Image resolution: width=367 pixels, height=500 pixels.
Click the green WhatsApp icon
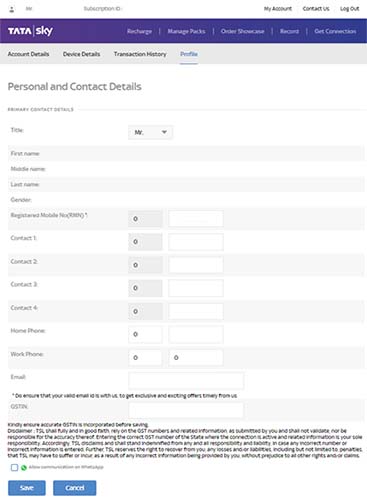[x=24, y=468]
